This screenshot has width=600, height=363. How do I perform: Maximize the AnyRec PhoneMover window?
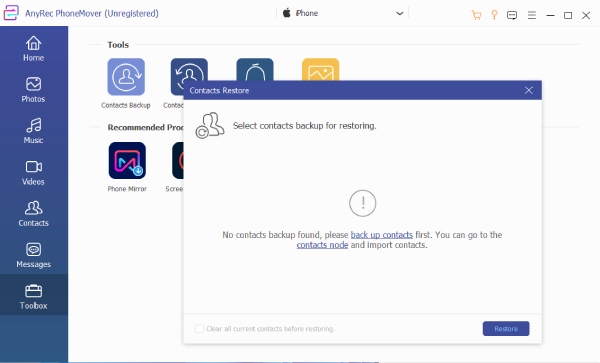568,15
